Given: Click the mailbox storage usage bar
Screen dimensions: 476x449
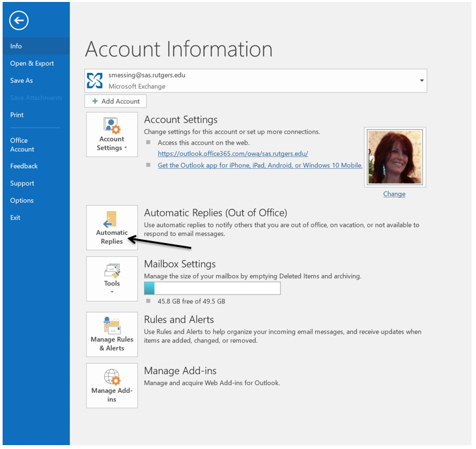Looking at the screenshot, I should click(212, 288).
